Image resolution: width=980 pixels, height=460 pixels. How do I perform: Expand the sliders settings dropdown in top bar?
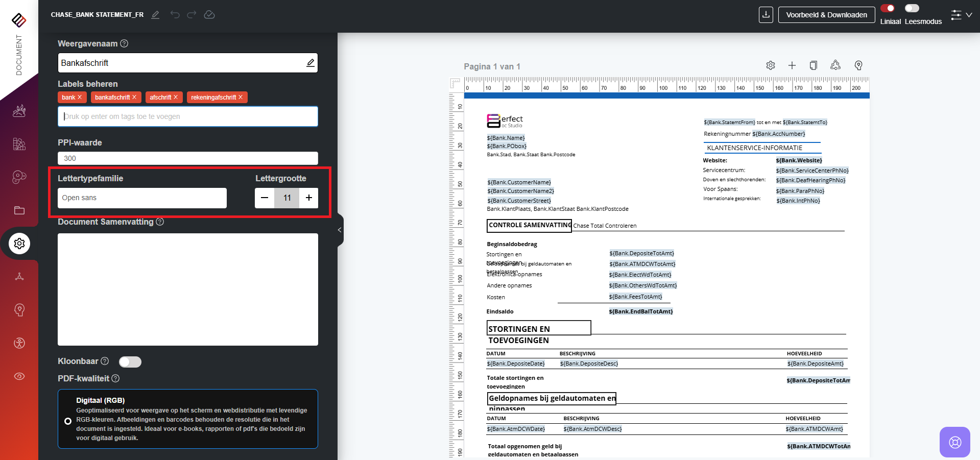click(961, 15)
